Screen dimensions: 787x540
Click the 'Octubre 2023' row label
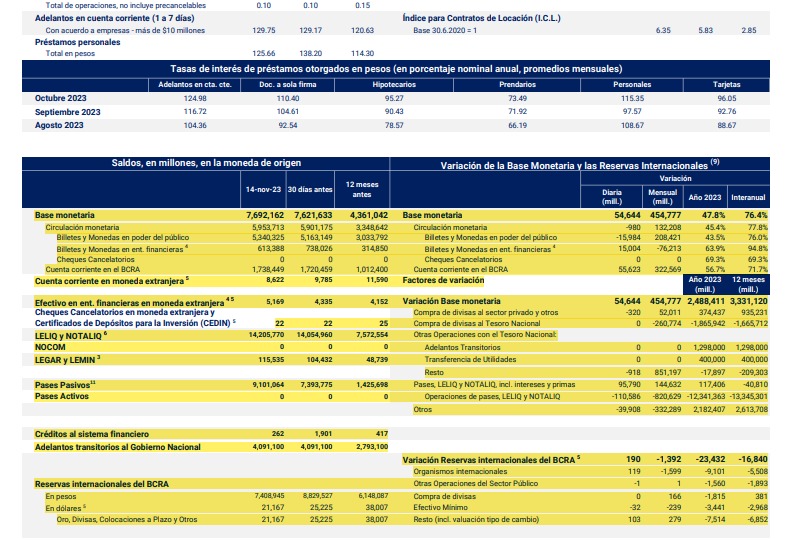pos(62,98)
